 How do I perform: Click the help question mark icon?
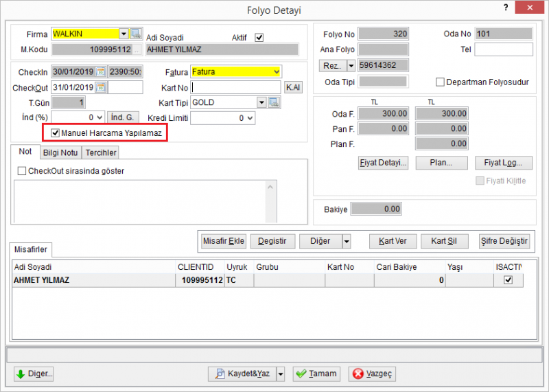506,8
